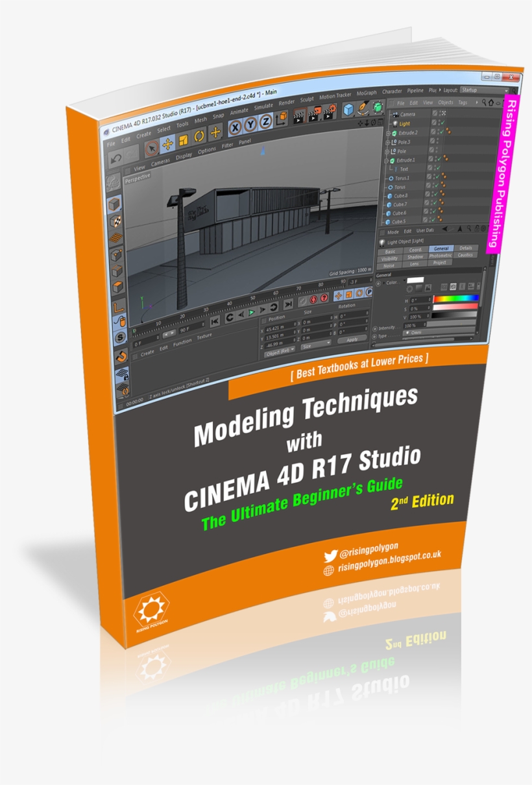Click the Play button in the animation timeline

pos(250,312)
